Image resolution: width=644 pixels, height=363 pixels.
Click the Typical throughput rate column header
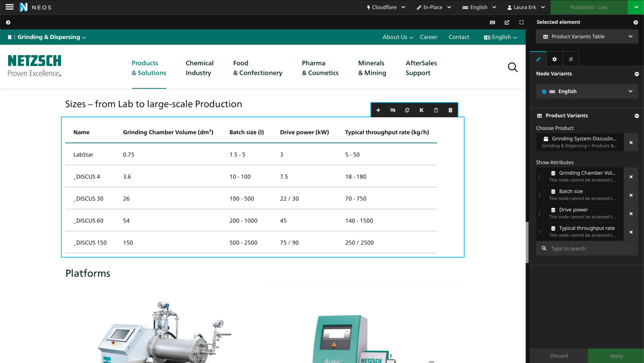387,132
